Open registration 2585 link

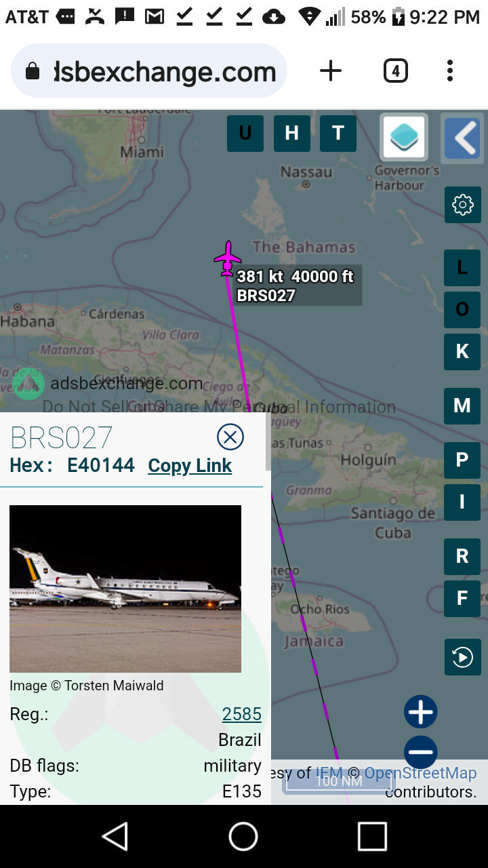point(242,714)
